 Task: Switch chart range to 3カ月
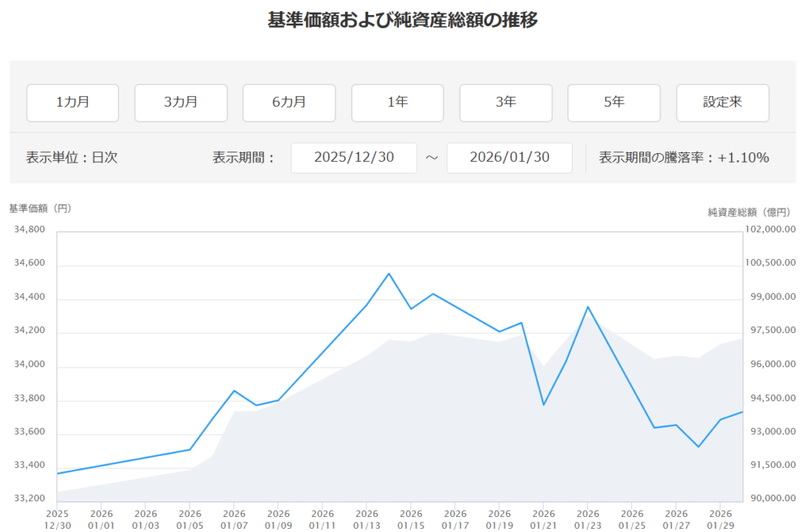(181, 103)
